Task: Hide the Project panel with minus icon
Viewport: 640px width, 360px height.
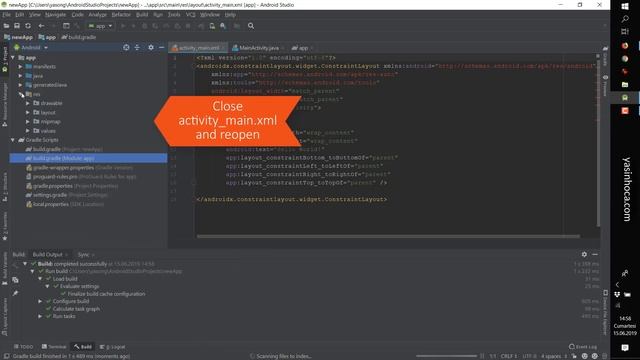Action: (162, 47)
